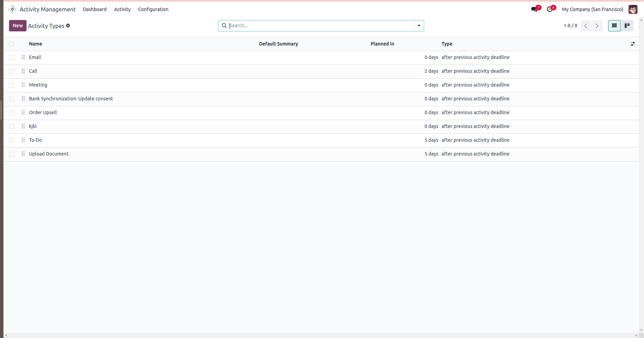
Task: Sort by Default Summary column header
Action: [x=279, y=44]
